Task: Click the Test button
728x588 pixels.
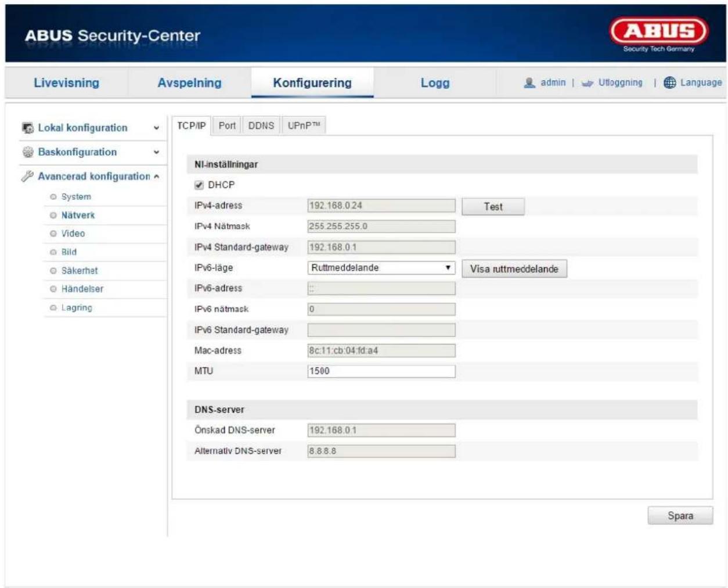Action: coord(493,206)
